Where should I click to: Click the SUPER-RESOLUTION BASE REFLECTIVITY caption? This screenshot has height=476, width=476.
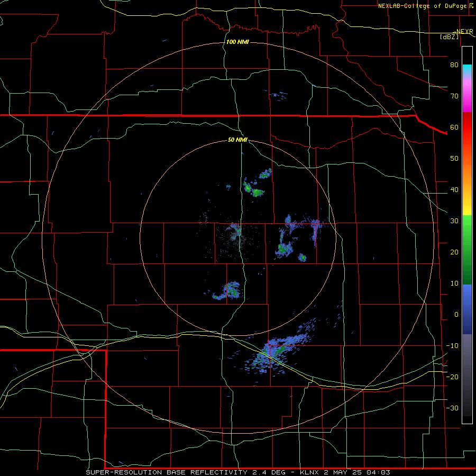click(167, 472)
